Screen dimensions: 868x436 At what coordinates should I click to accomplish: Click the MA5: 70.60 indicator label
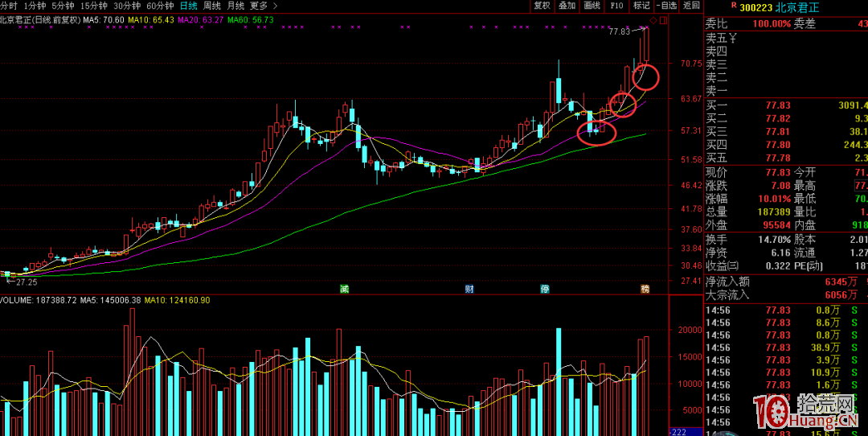click(104, 20)
